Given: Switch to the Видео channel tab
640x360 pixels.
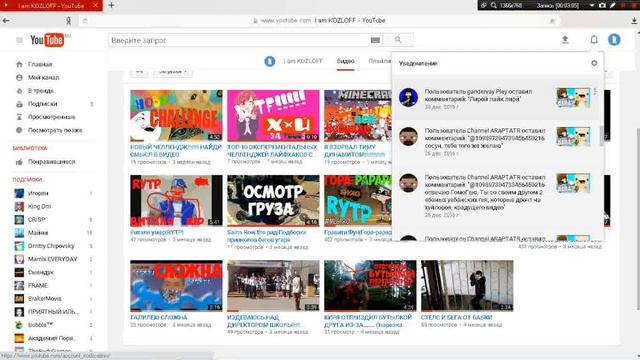Looking at the screenshot, I should pos(345,61).
